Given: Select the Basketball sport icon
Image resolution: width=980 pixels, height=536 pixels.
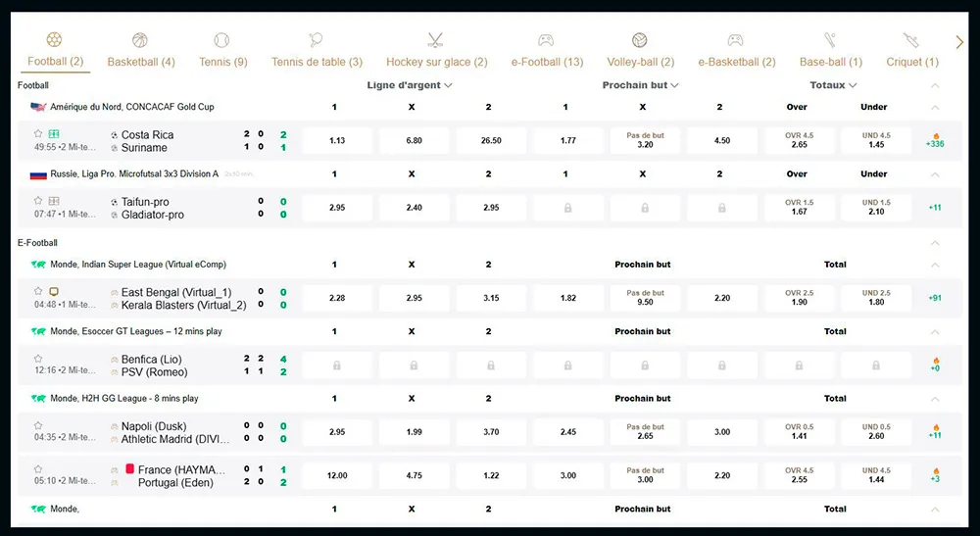Looking at the screenshot, I should (x=140, y=41).
